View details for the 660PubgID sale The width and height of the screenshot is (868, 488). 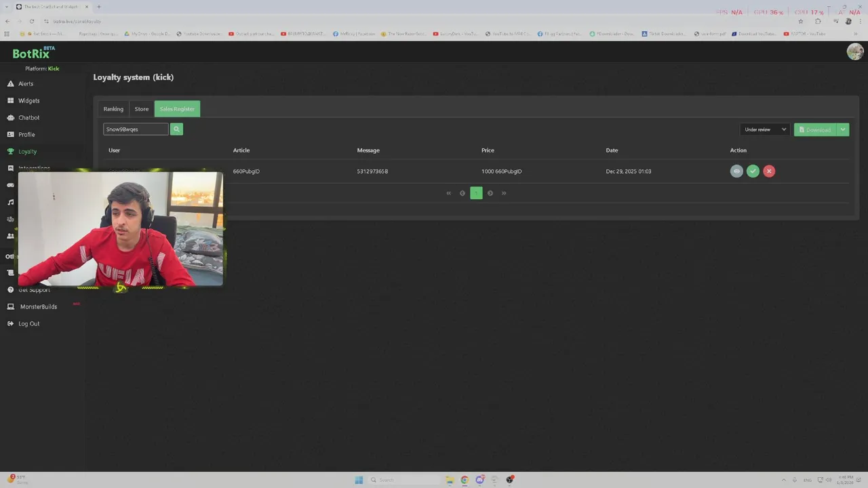pos(736,171)
